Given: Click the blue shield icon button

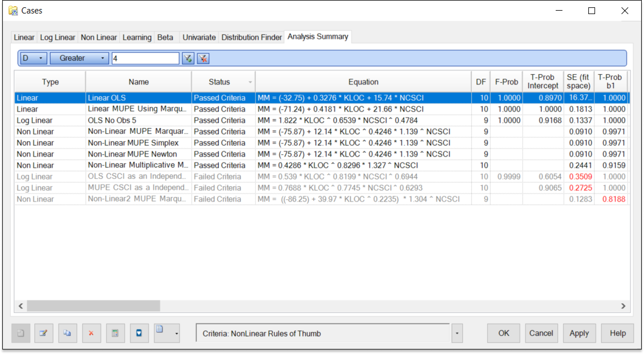Looking at the screenshot, I should (x=139, y=333).
